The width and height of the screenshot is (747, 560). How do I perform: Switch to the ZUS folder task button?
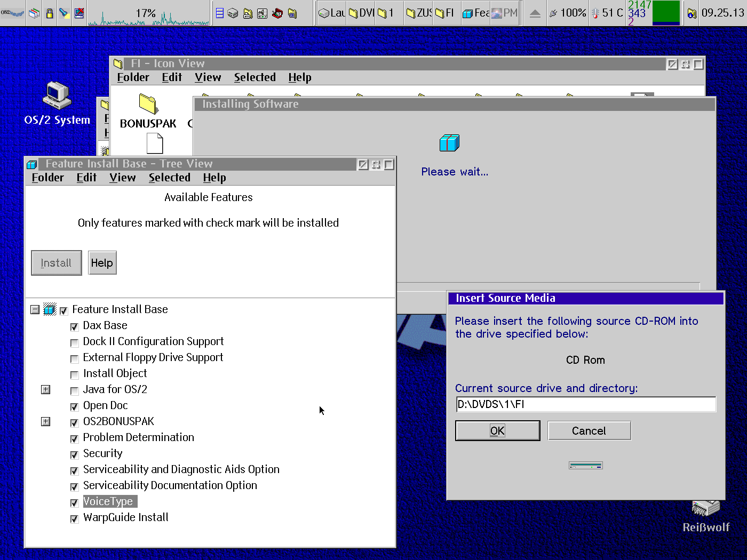(419, 13)
